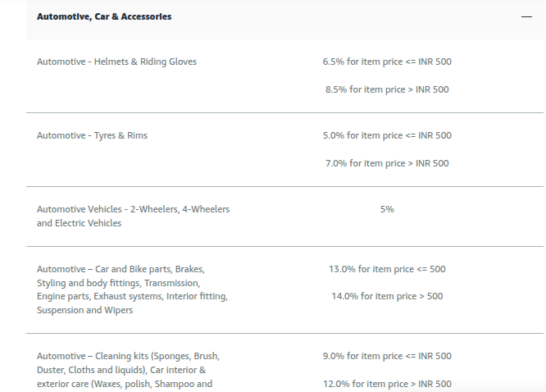Click the 5% fee for Automotive Vehicles

point(387,209)
